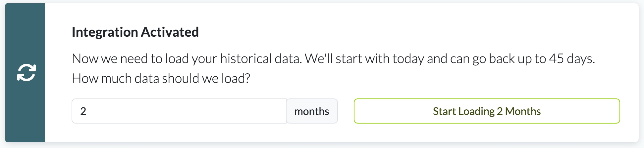Click the word "Integration" in the heading

pyautogui.click(x=105, y=32)
